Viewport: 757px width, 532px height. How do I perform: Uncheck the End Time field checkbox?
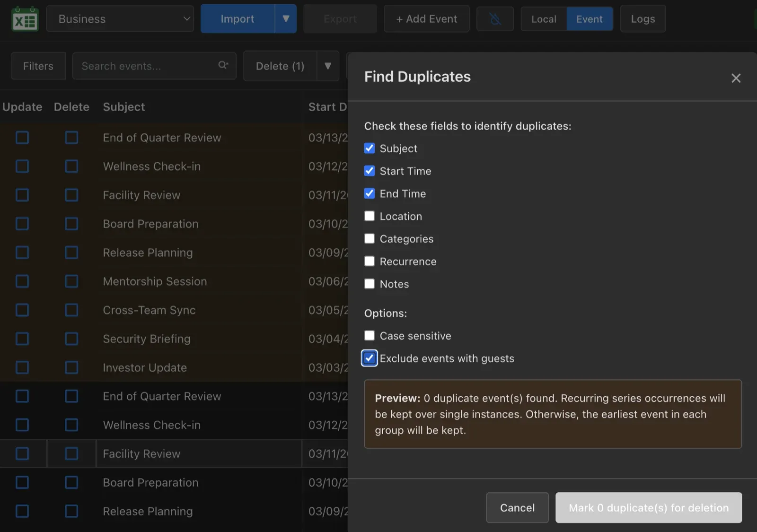pos(370,193)
